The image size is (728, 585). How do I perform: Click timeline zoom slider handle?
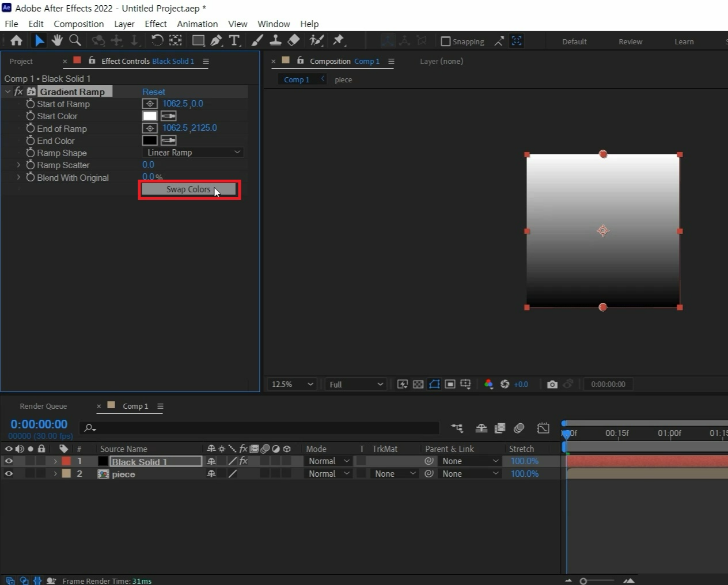coord(583,581)
